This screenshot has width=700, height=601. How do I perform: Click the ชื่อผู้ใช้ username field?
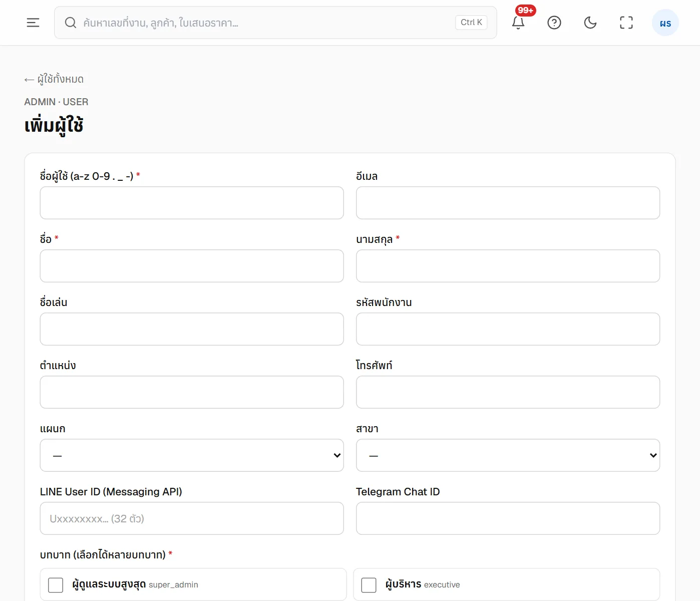tap(192, 203)
